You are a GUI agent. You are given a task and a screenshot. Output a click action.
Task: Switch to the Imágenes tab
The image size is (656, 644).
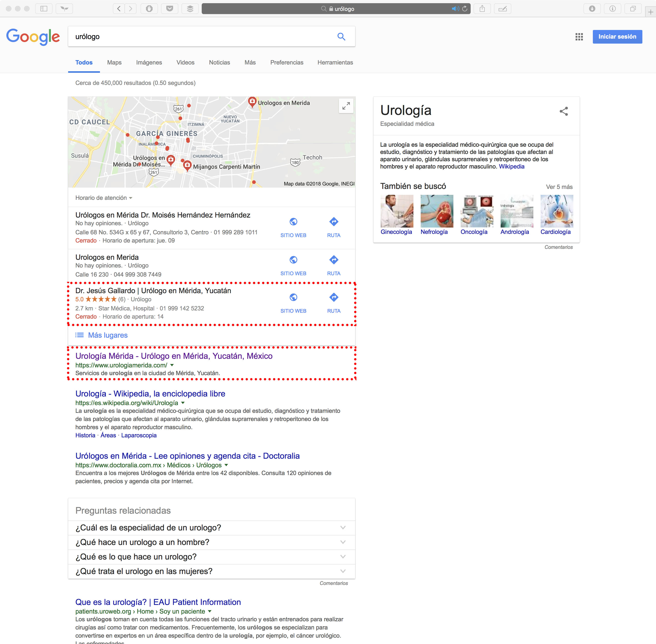click(149, 63)
